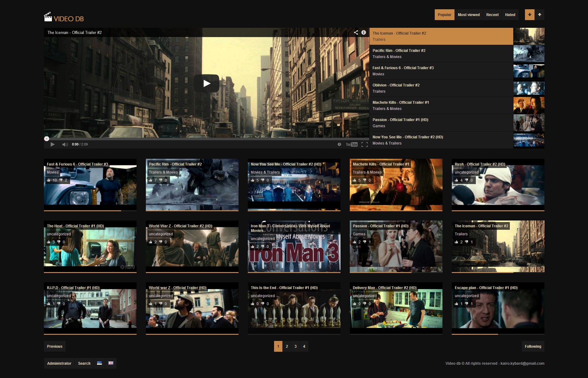Thumbs down Fast & Furious 6 card

click(61, 180)
